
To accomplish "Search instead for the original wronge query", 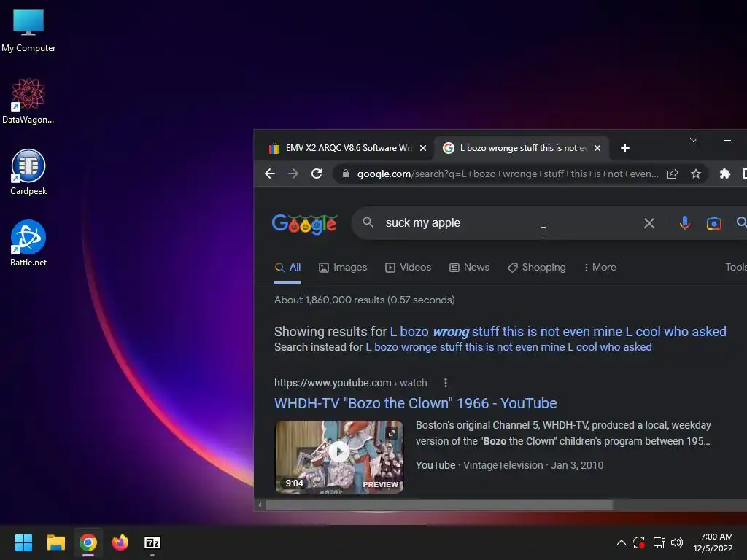I will pyautogui.click(x=508, y=347).
